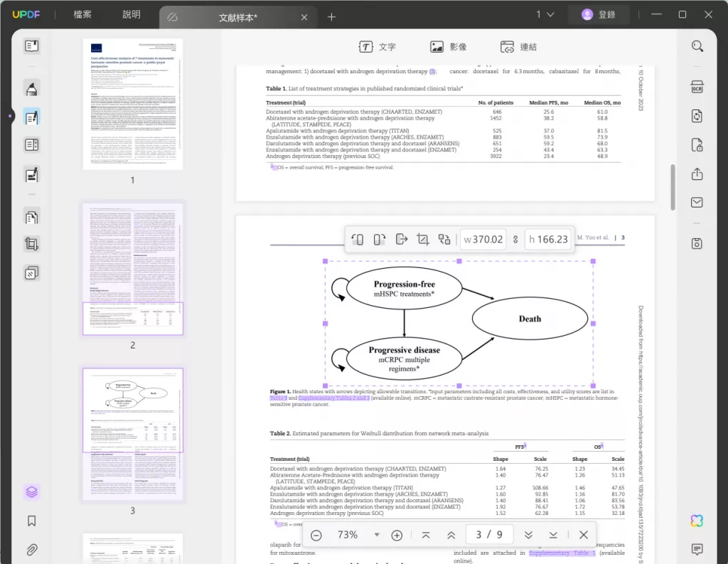Select the 文字 add text tool

pos(378,47)
